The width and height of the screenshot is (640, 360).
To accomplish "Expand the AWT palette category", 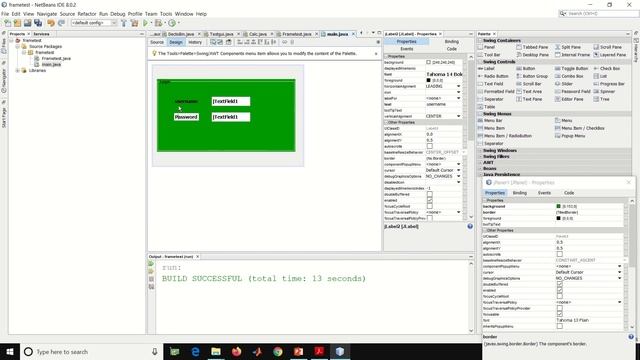I will (x=488, y=162).
